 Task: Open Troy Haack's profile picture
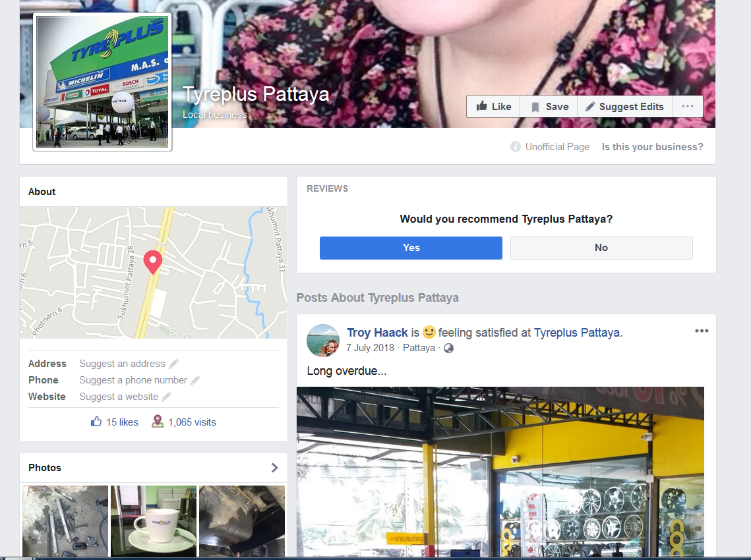[x=323, y=341]
